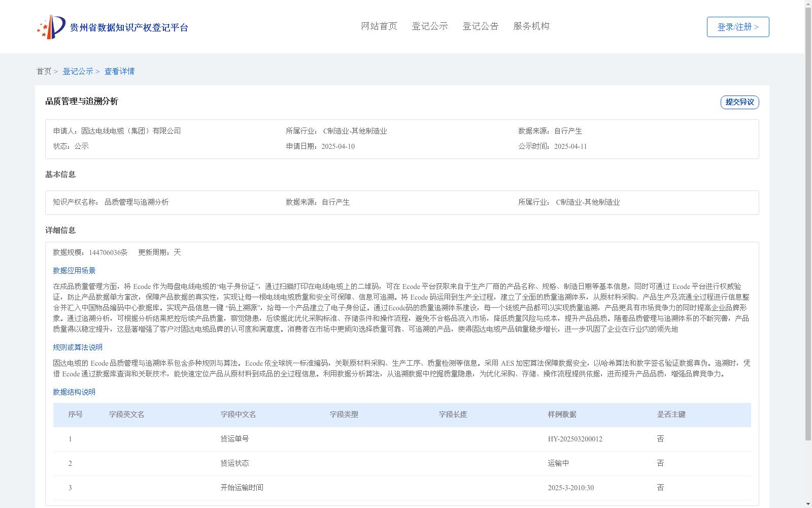This screenshot has width=812, height=508.
Task: Click 样例数据 column header
Action: [x=562, y=415]
